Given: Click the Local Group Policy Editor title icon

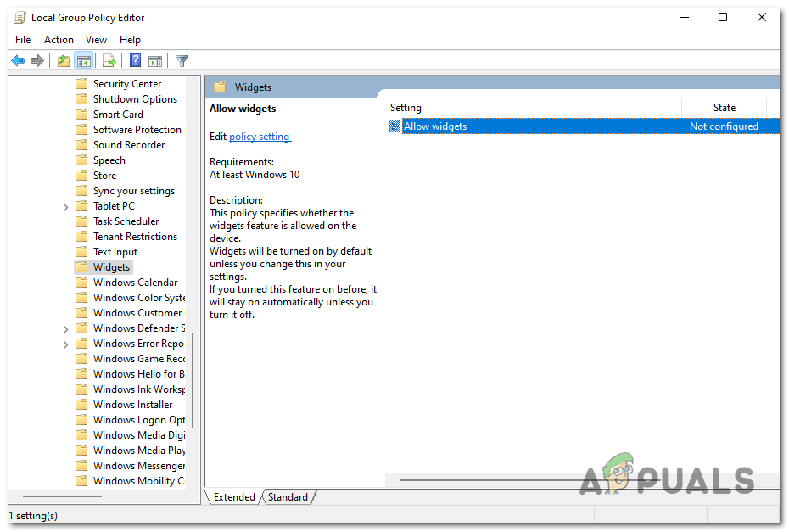Looking at the screenshot, I should tap(20, 18).
